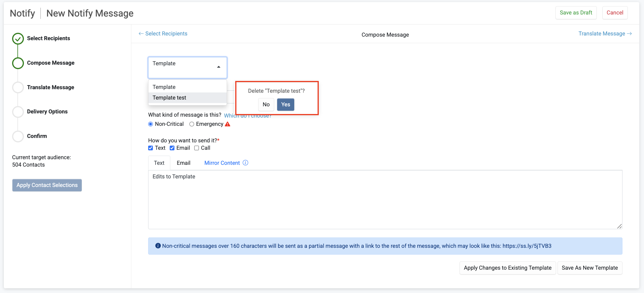
Task: Click the blue info icon in character notice
Action: pyautogui.click(x=158, y=246)
